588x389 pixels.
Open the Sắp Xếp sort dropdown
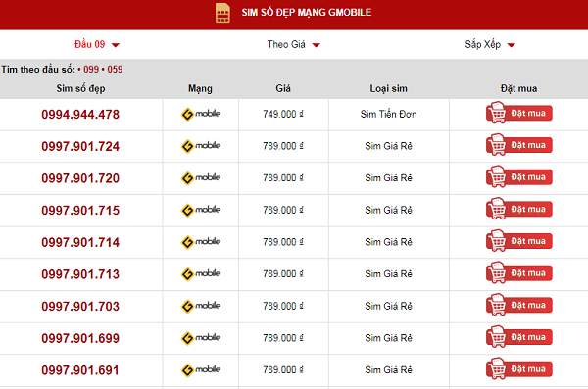point(490,45)
